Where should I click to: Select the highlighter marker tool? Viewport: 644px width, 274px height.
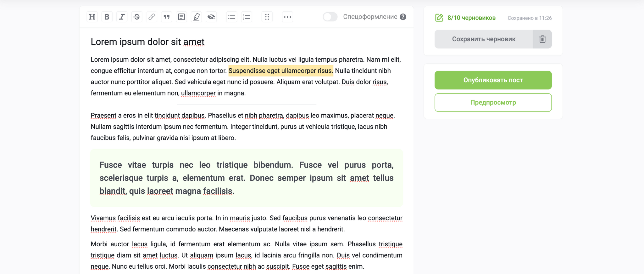point(196,17)
